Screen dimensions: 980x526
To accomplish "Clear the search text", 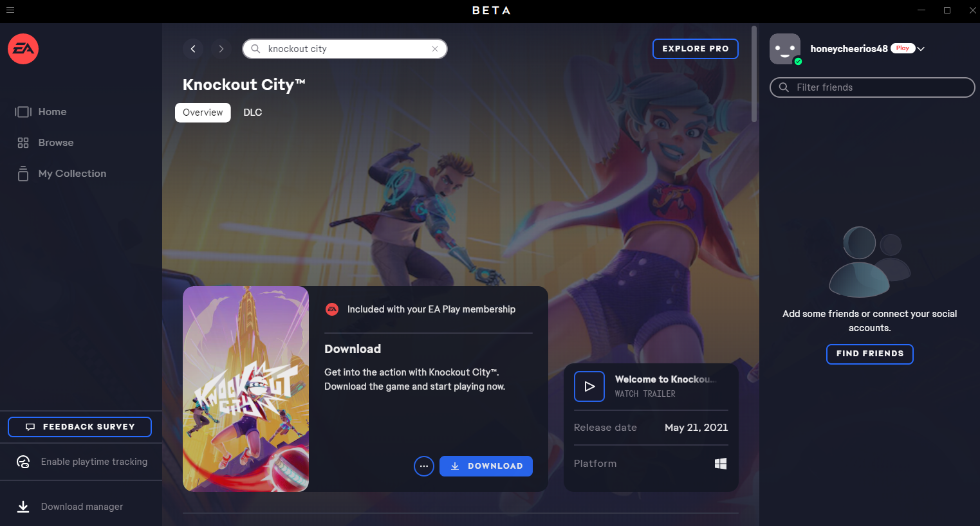I will pos(435,49).
